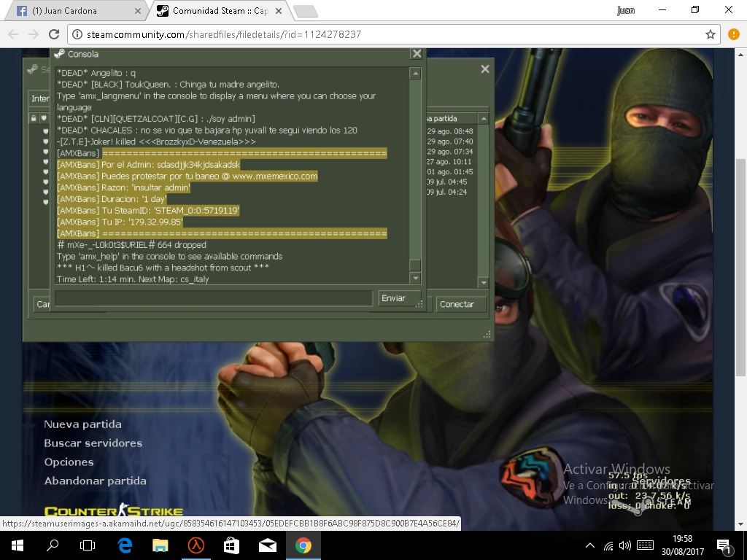
Task: Select the server row dated 27 ago. 10:11
Action: [450, 162]
